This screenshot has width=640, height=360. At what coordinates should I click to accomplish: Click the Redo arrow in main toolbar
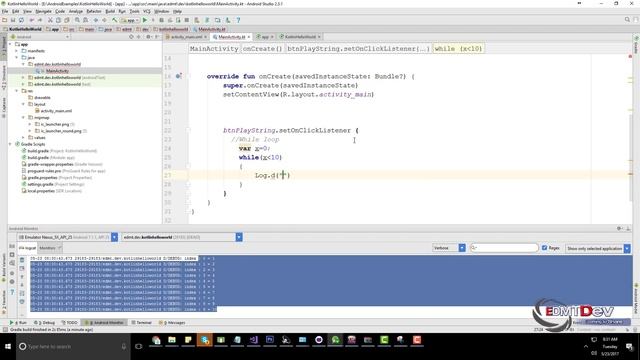(40, 20)
